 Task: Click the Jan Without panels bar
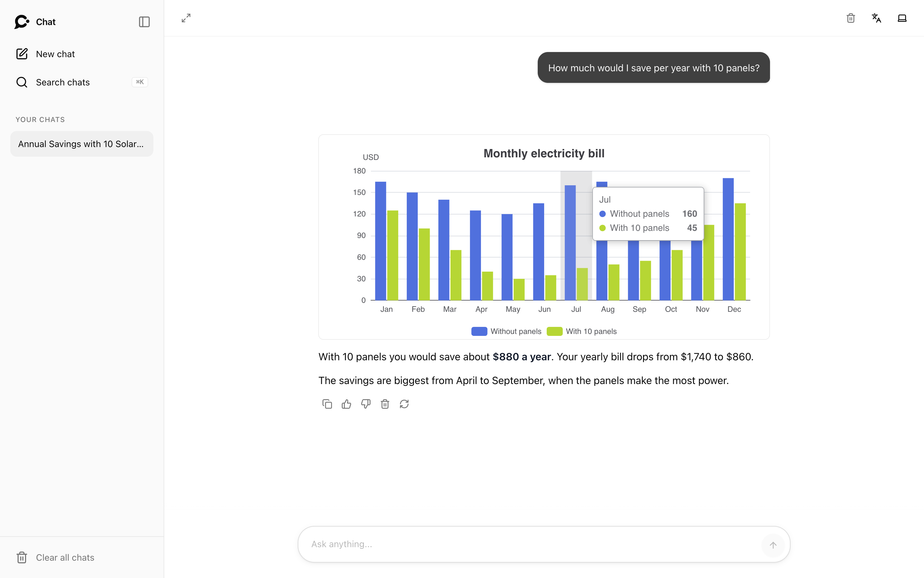380,241
